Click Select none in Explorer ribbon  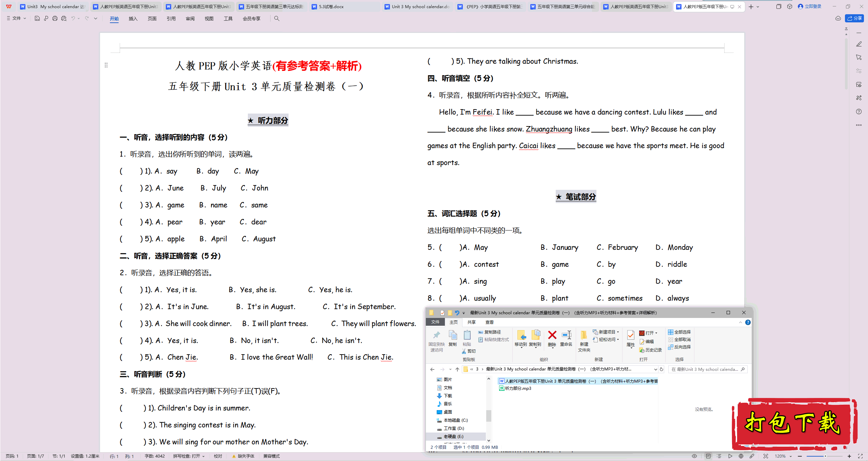pyautogui.click(x=679, y=340)
